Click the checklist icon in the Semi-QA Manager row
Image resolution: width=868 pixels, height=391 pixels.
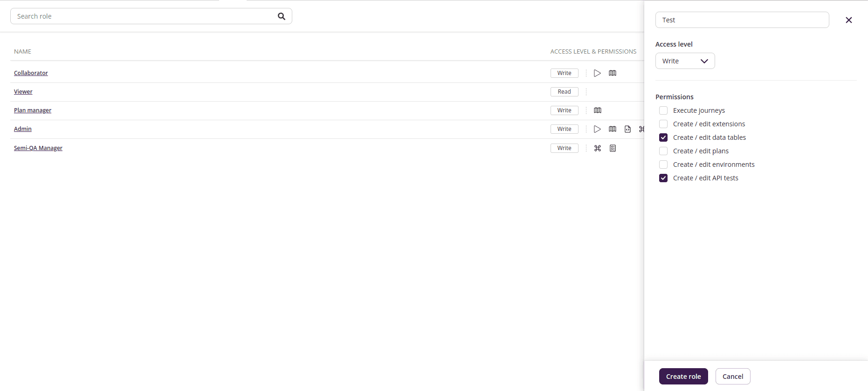tap(613, 148)
